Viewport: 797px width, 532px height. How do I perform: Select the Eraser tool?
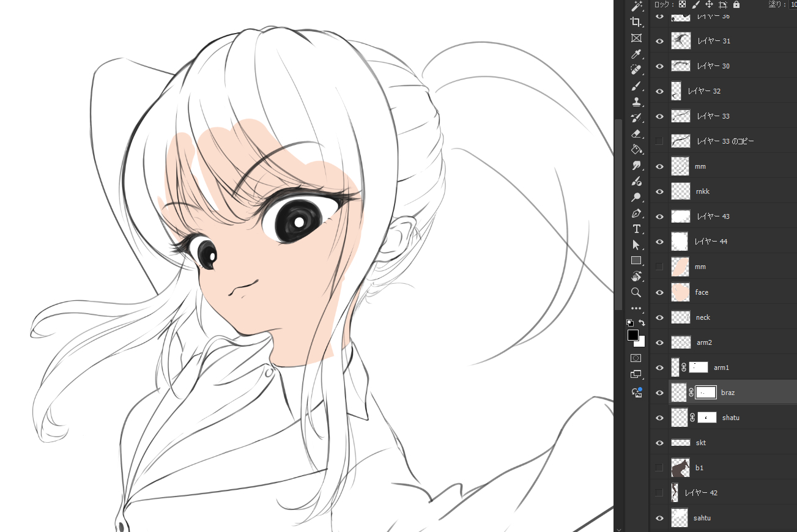[636, 133]
